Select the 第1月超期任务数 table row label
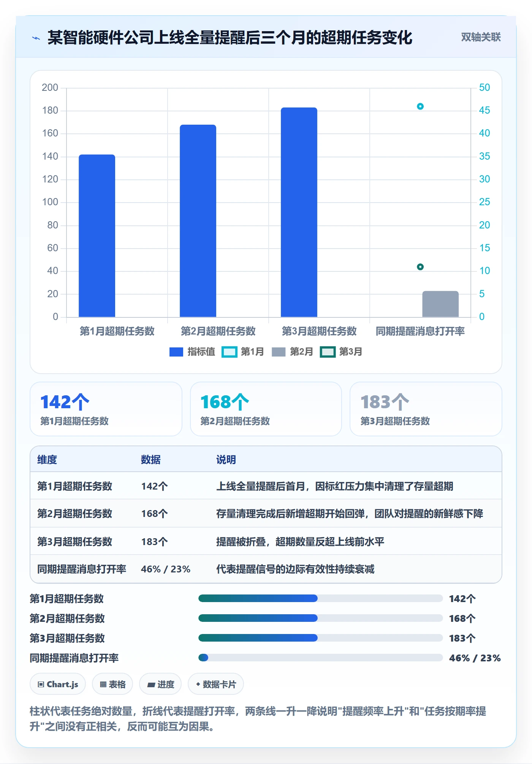Viewport: 532px width, 764px height. click(x=75, y=486)
